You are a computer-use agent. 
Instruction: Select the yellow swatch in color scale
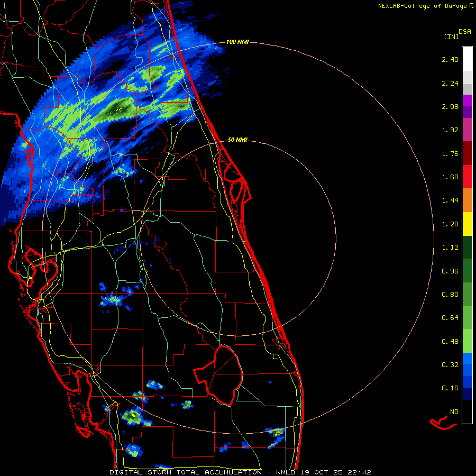tap(467, 224)
